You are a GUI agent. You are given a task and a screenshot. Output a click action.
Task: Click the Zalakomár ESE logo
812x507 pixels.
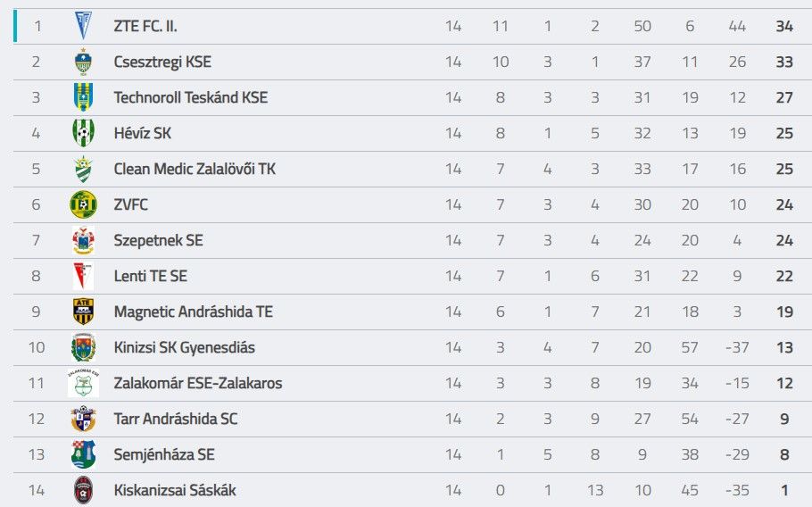(x=83, y=383)
